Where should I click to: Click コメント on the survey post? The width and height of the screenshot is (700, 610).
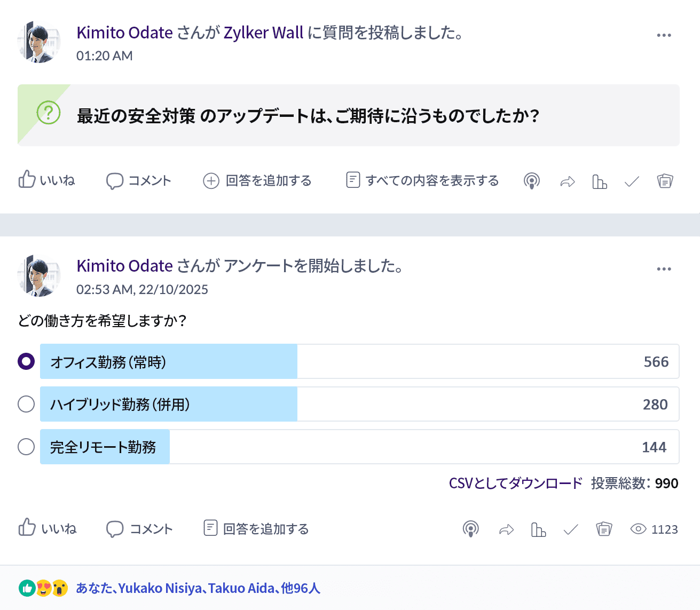coord(140,529)
